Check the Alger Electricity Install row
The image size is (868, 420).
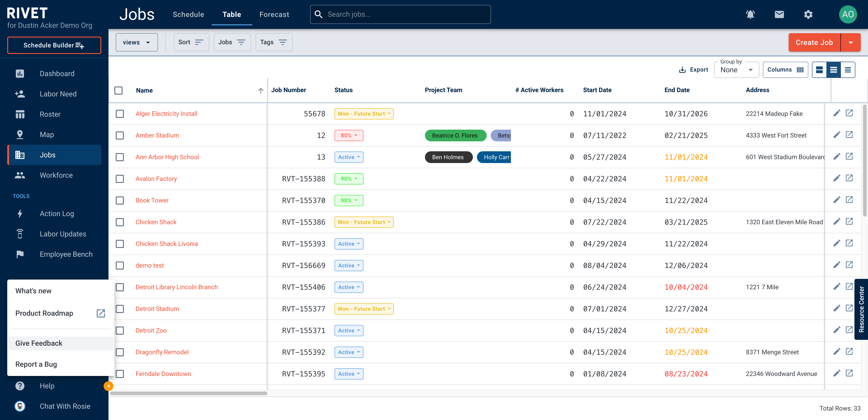tap(120, 114)
